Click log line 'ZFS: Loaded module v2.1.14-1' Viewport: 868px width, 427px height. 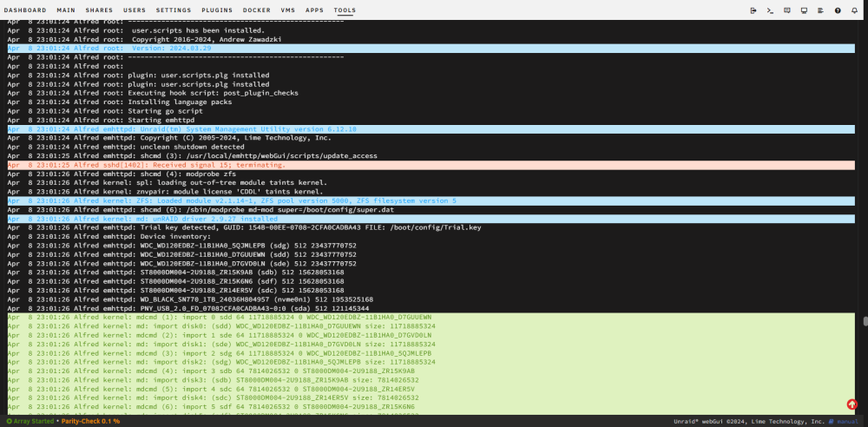coord(431,201)
